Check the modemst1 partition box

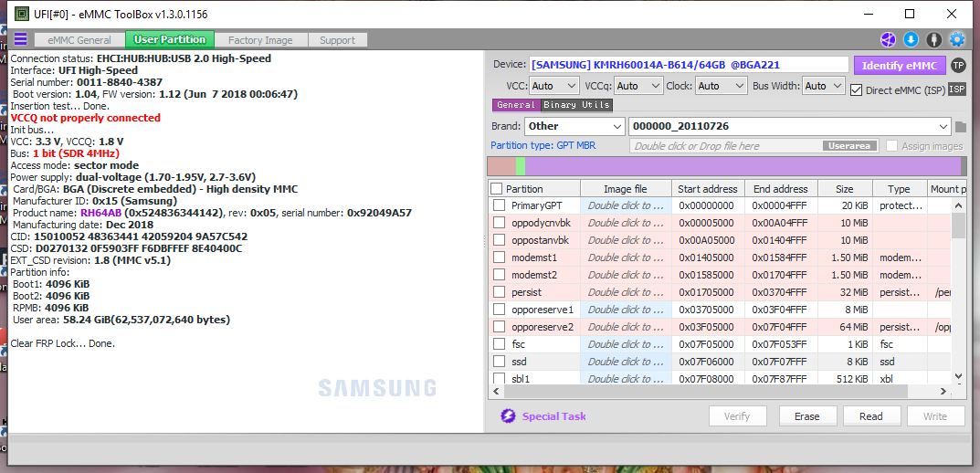click(499, 258)
